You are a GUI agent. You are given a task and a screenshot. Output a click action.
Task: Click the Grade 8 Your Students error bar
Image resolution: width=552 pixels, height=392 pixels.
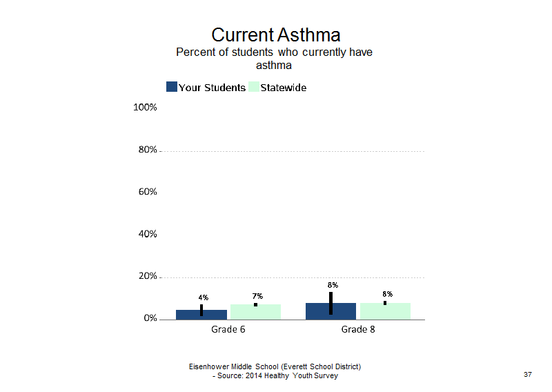(x=331, y=303)
